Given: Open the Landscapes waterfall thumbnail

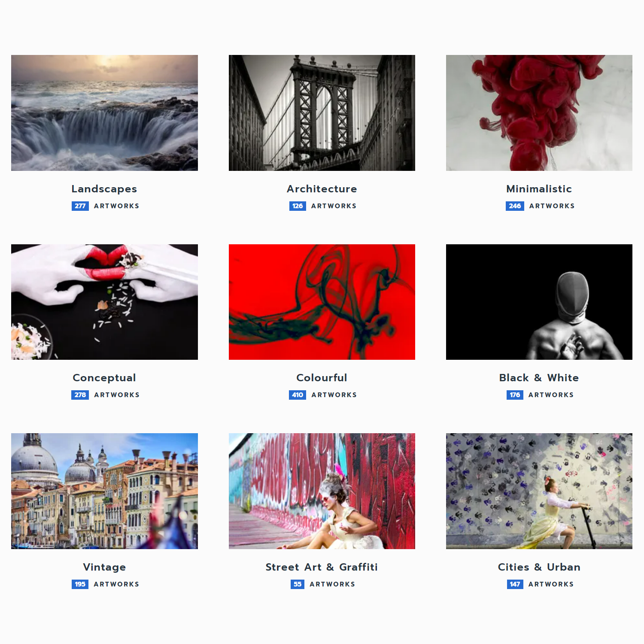Looking at the screenshot, I should point(104,113).
